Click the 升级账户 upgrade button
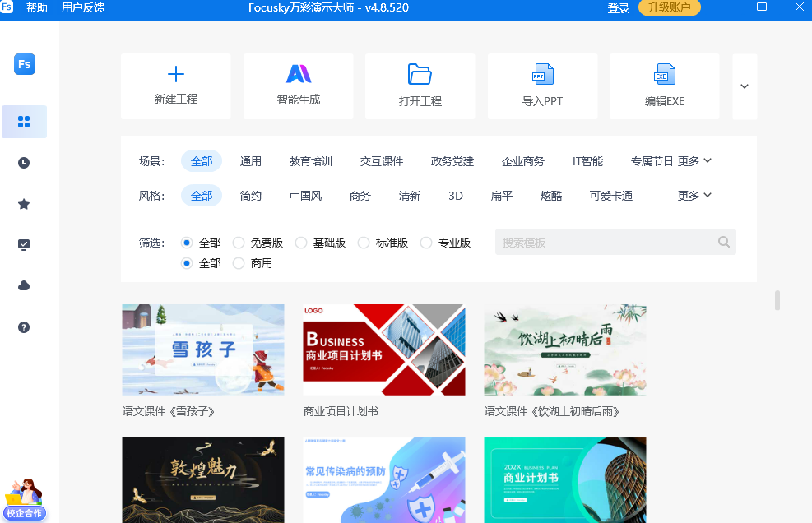Image resolution: width=812 pixels, height=523 pixels. [669, 8]
